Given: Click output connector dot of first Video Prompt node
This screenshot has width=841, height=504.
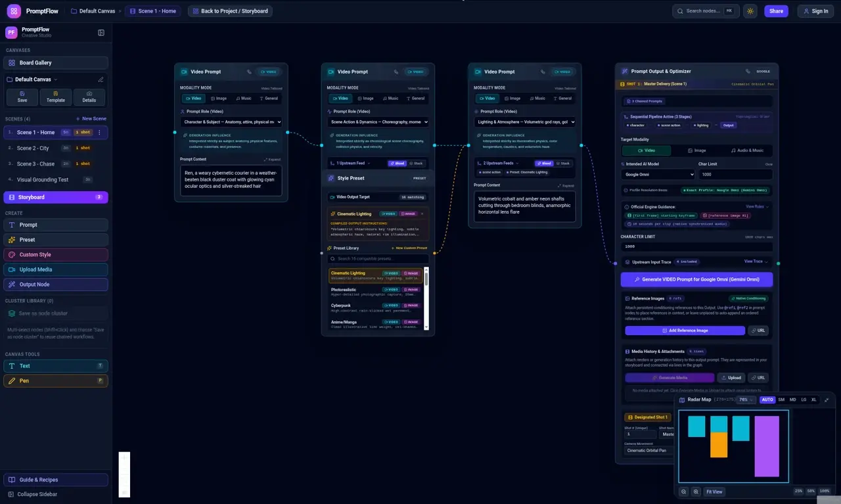Looking at the screenshot, I should (288, 132).
